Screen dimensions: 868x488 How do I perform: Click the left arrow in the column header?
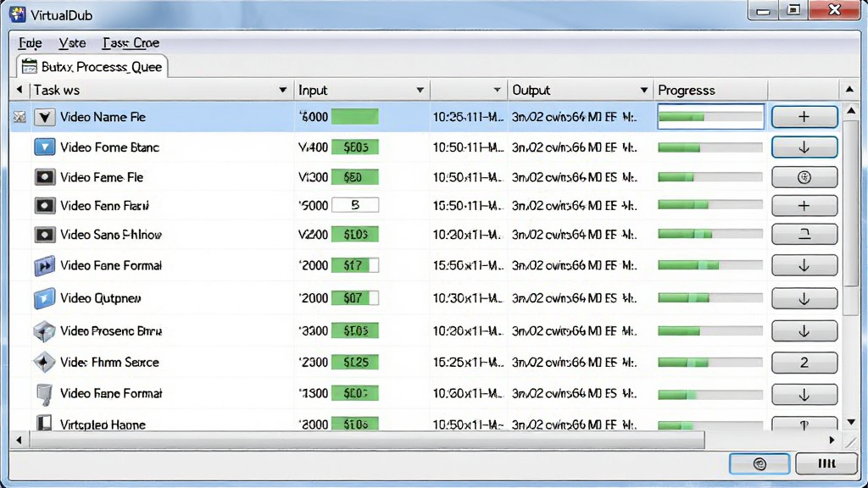(x=19, y=89)
